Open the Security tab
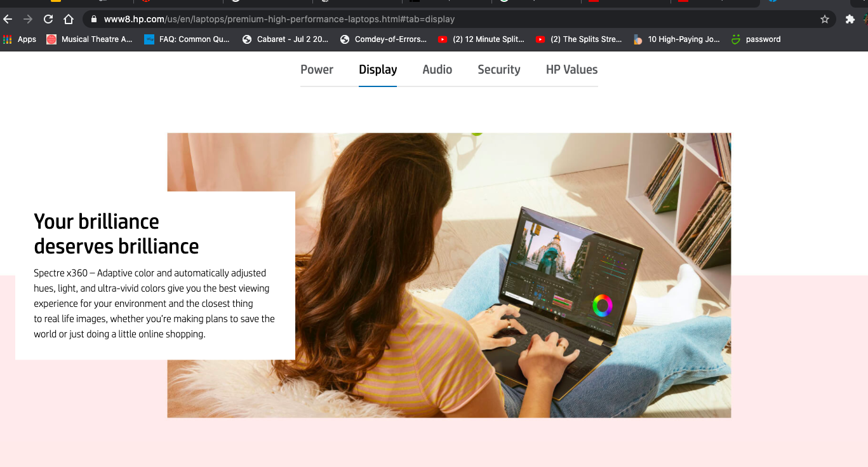The image size is (868, 467). pos(499,70)
